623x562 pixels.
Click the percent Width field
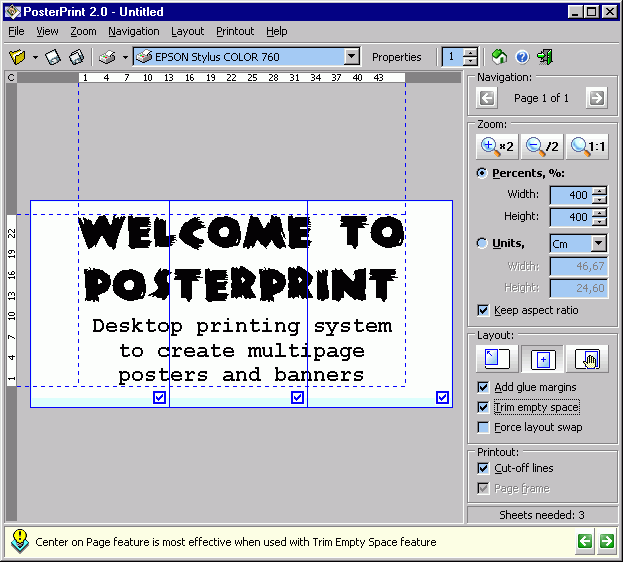click(571, 195)
